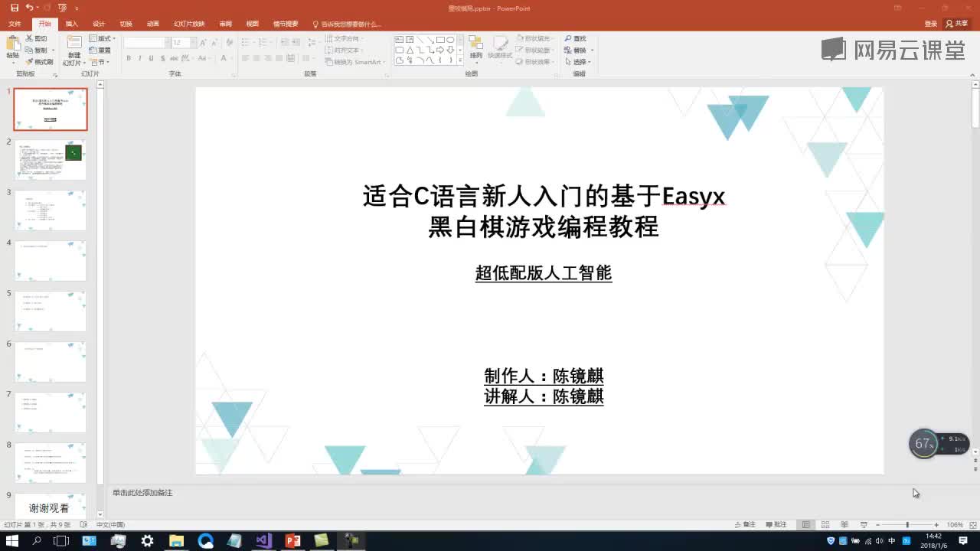Paste clipboard content with 粘贴 icon

[12, 47]
